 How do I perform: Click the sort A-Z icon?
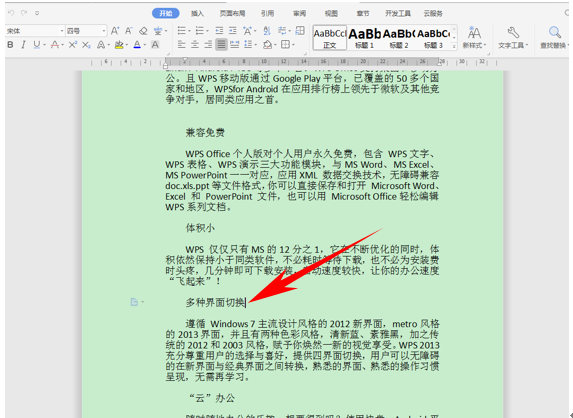[267, 31]
